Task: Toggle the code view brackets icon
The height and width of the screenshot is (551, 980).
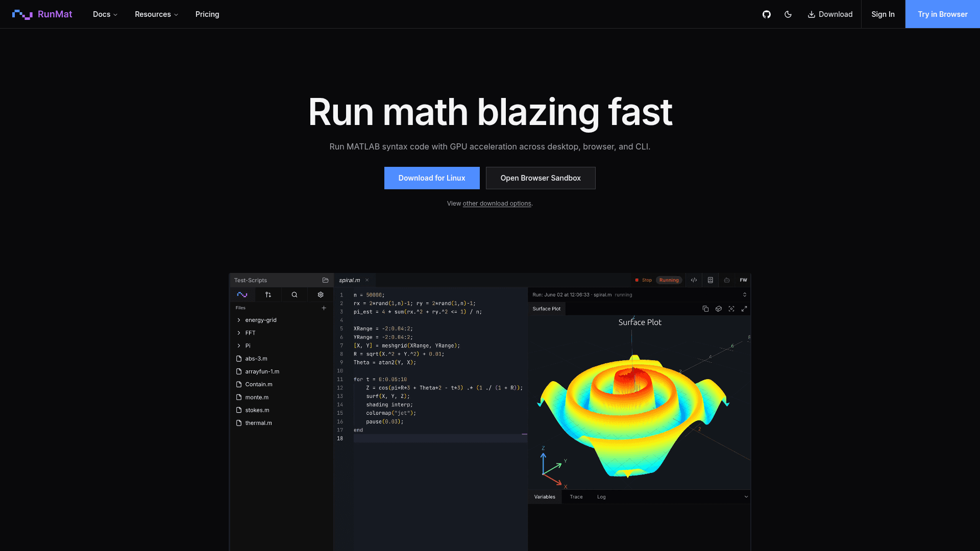Action: [x=694, y=280]
